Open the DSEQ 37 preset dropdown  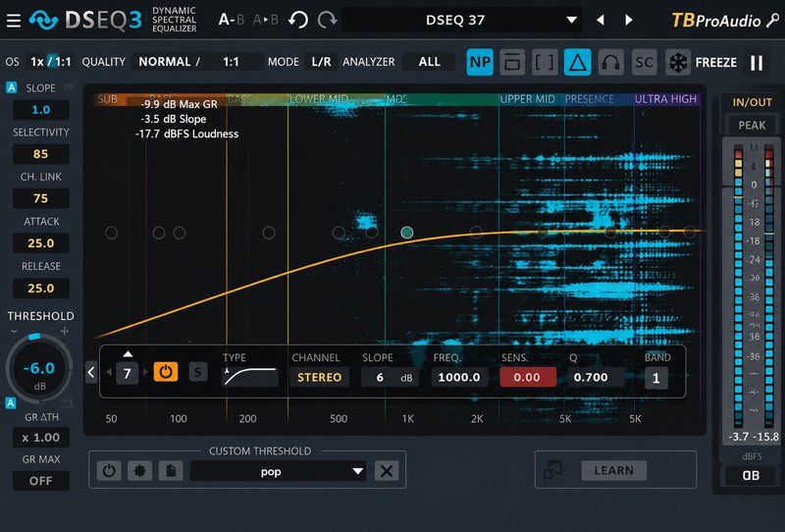coord(461,20)
